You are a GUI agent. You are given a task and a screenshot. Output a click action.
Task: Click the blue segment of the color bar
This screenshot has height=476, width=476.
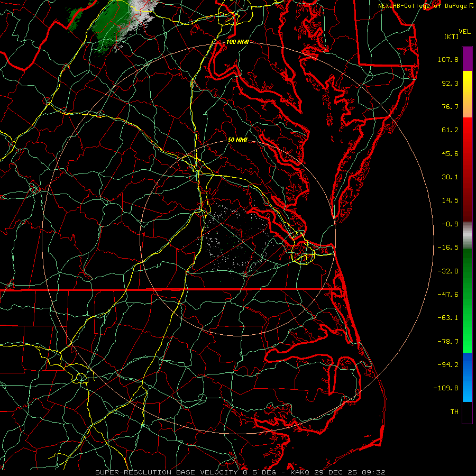(x=467, y=377)
